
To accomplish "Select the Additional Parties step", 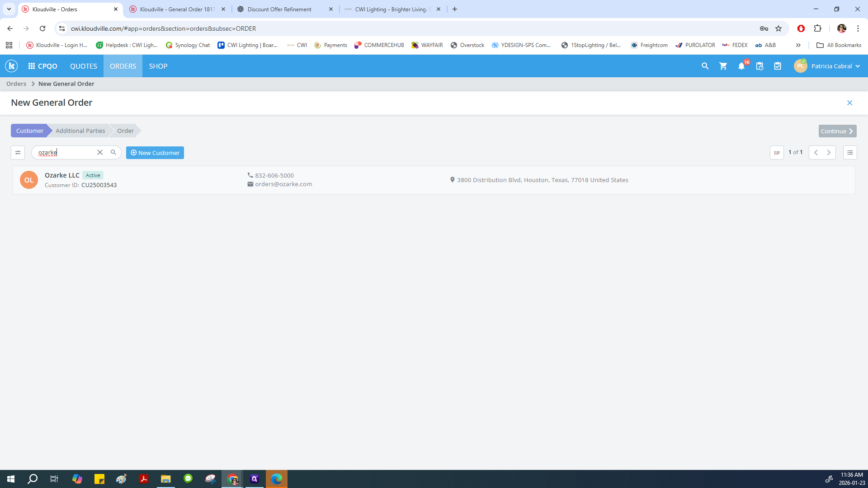I will pos(80,131).
